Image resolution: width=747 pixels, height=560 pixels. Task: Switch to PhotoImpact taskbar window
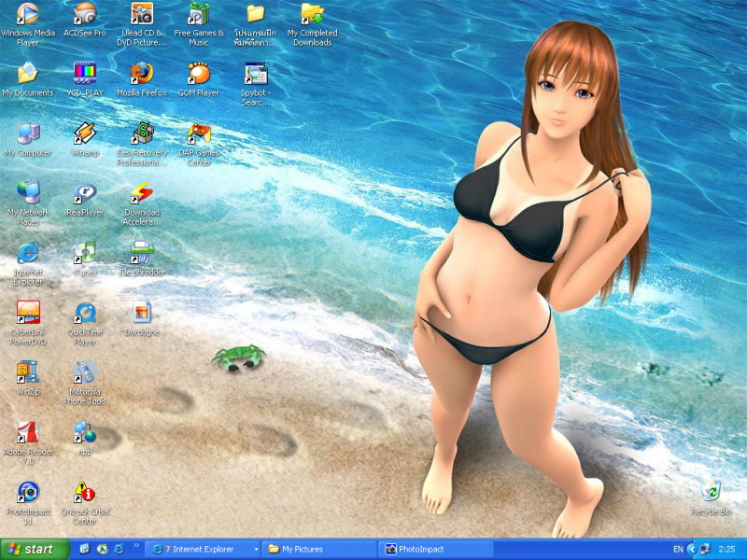click(x=436, y=549)
